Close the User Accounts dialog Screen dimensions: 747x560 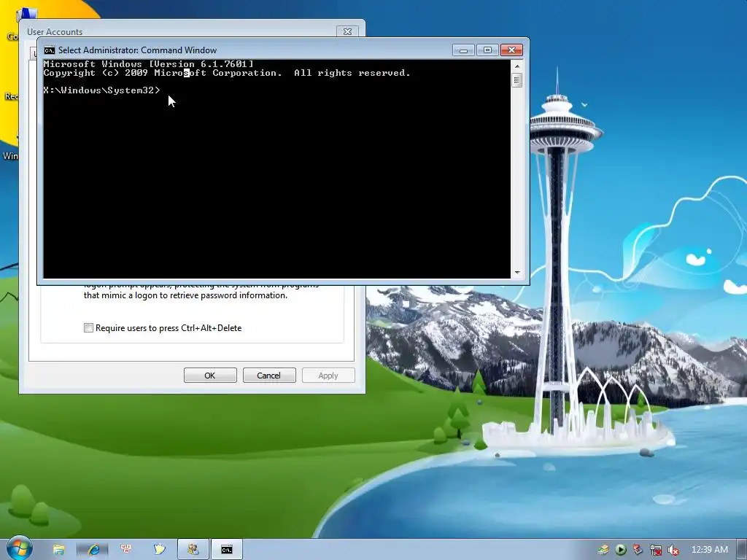click(347, 31)
